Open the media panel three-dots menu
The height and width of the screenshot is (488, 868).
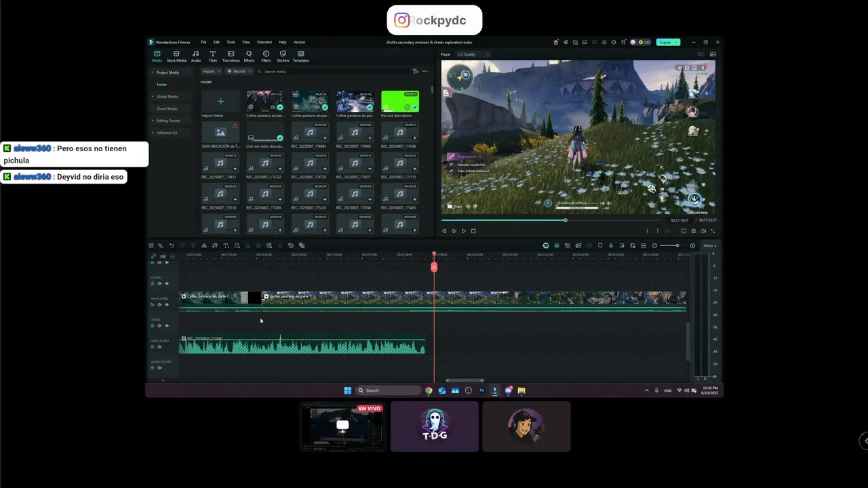tap(425, 71)
